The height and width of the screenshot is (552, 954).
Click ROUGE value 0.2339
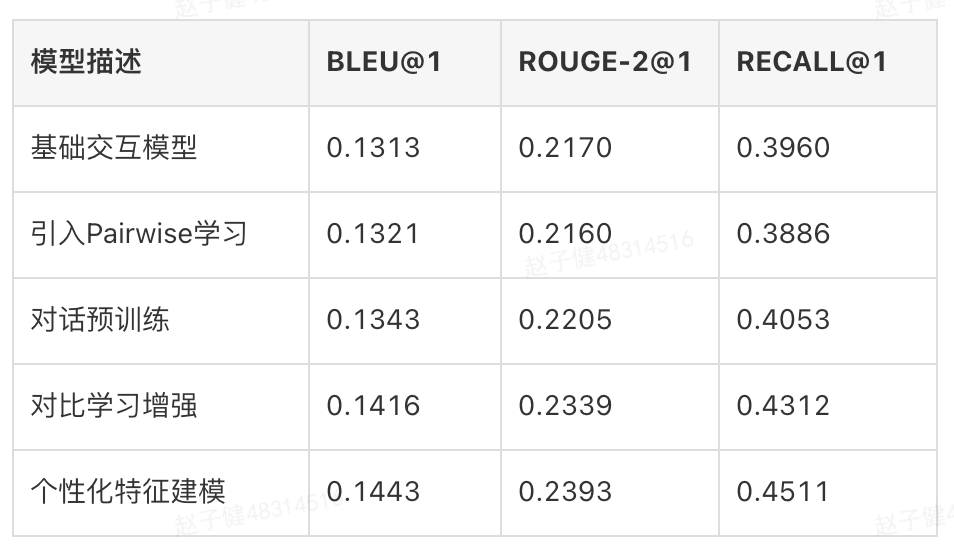tap(565, 406)
